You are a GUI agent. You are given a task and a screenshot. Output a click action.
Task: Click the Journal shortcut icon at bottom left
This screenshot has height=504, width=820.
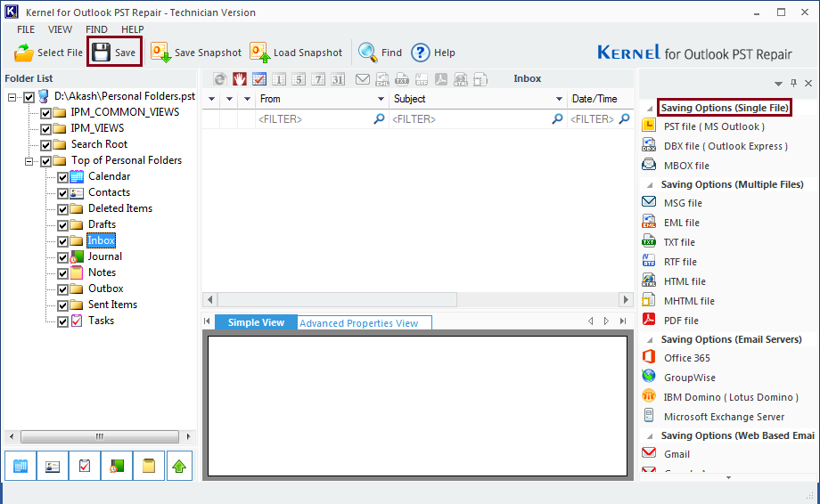117,466
